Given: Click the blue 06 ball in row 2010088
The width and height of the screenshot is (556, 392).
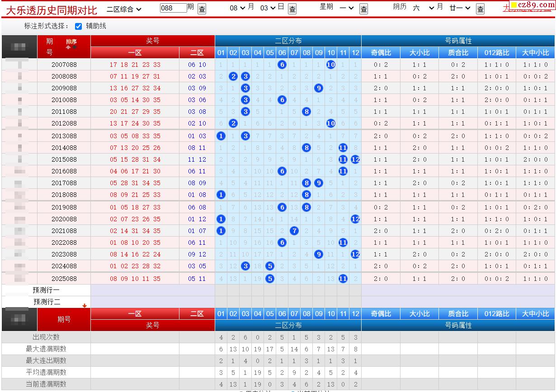Looking at the screenshot, I should (x=282, y=100).
